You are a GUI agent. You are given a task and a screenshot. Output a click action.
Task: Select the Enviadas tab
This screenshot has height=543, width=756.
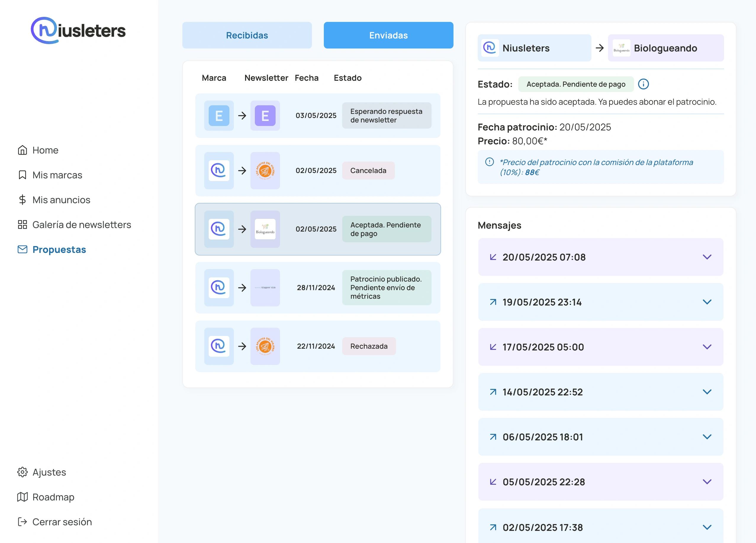tap(388, 35)
